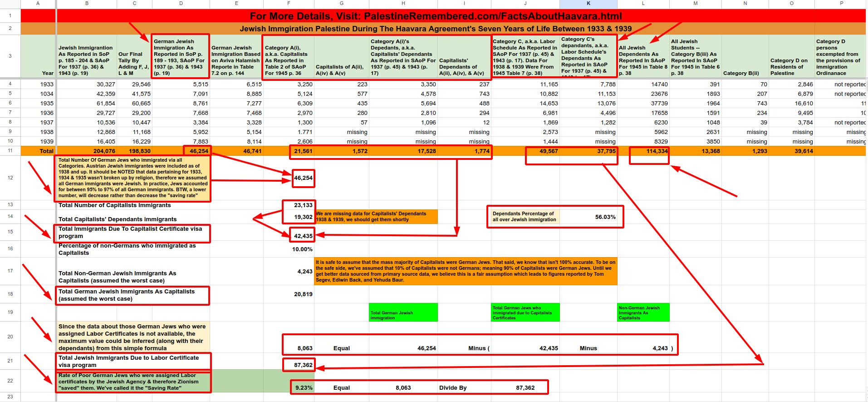Select capitalists total 21,561
The height and width of the screenshot is (402, 868).
point(289,151)
